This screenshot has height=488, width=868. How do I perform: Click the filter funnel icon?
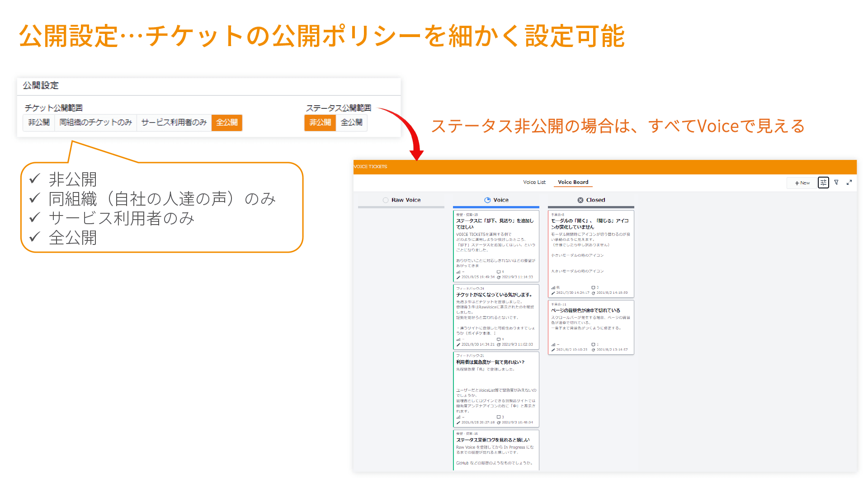point(836,183)
